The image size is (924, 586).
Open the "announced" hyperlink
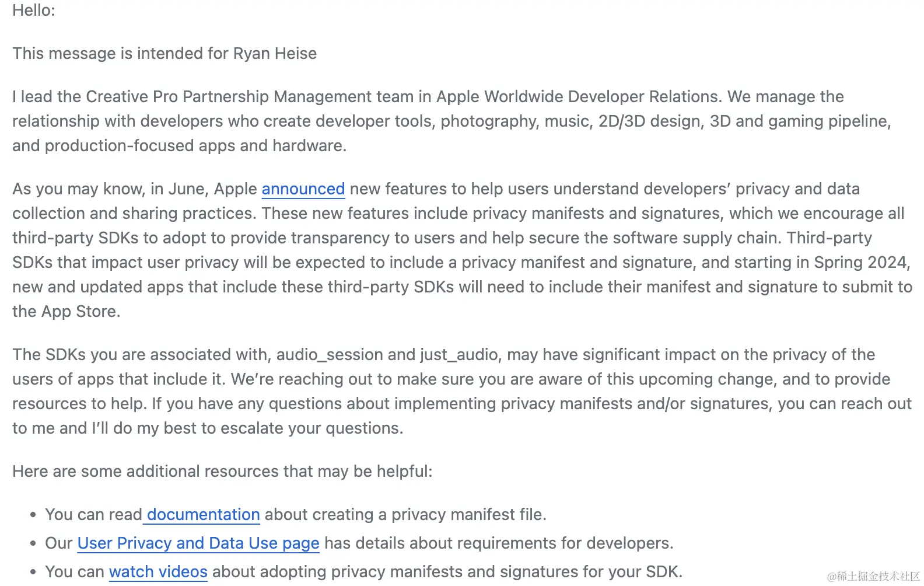tap(303, 189)
